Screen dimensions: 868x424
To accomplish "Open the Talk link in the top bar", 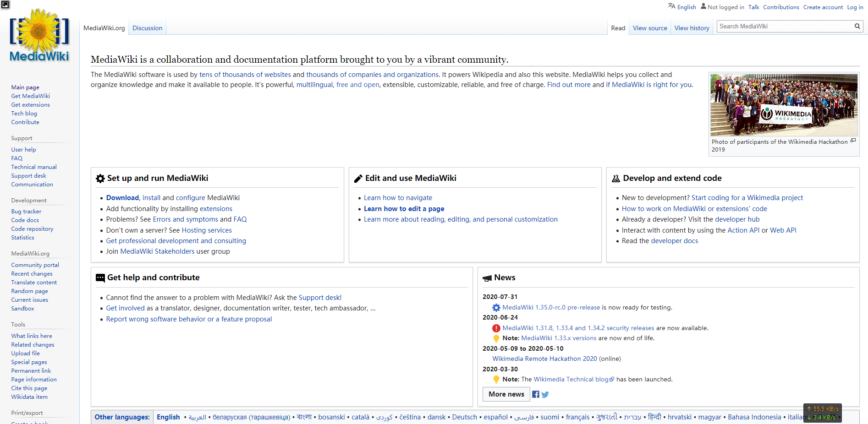I will click(754, 7).
